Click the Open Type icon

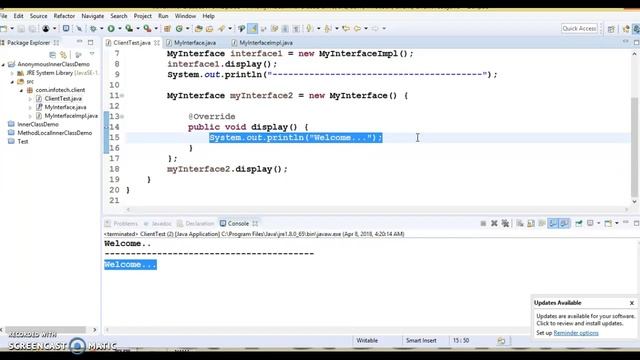click(199, 29)
